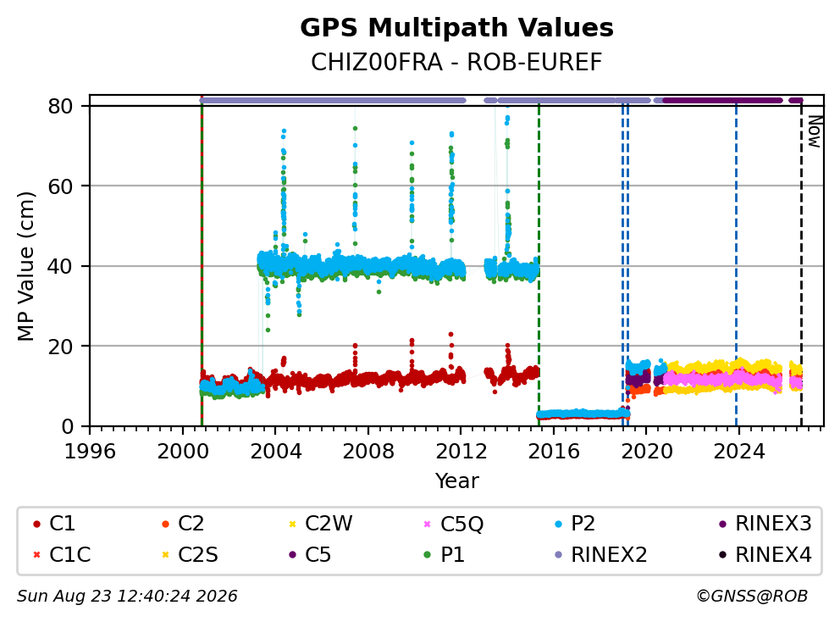Click the 'Now' vertical dashed line label
Screen dimensions: 840x622
pyautogui.click(x=815, y=132)
